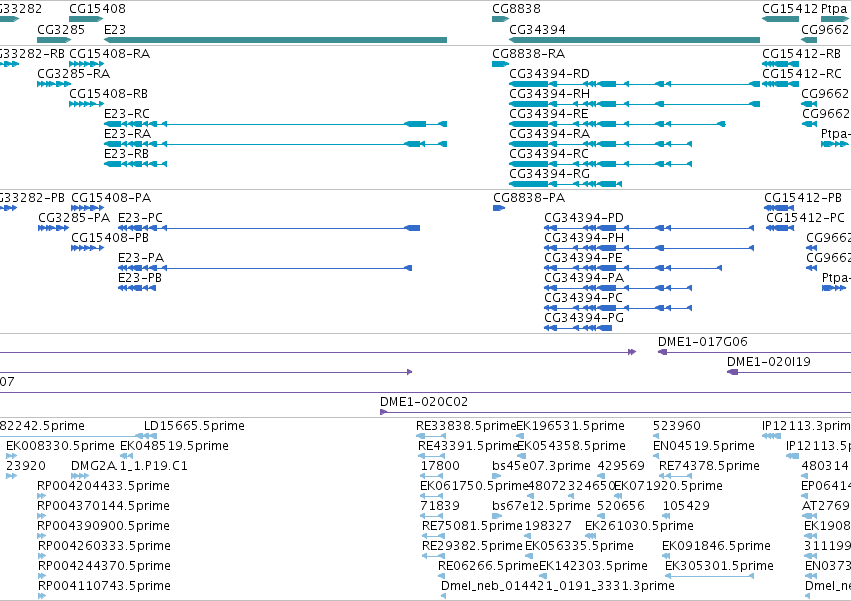This screenshot has width=851, height=601.
Task: Open transcript CG34394-RG
Action: pos(549,174)
